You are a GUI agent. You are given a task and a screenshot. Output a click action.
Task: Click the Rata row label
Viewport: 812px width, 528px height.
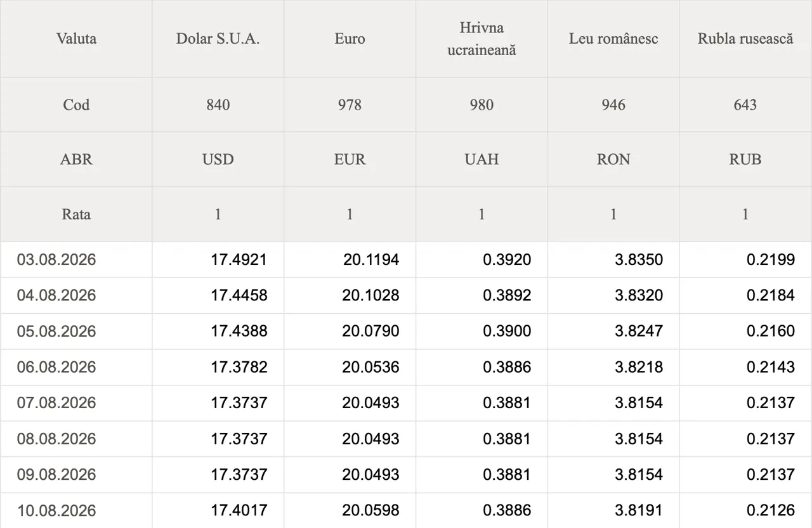76,214
